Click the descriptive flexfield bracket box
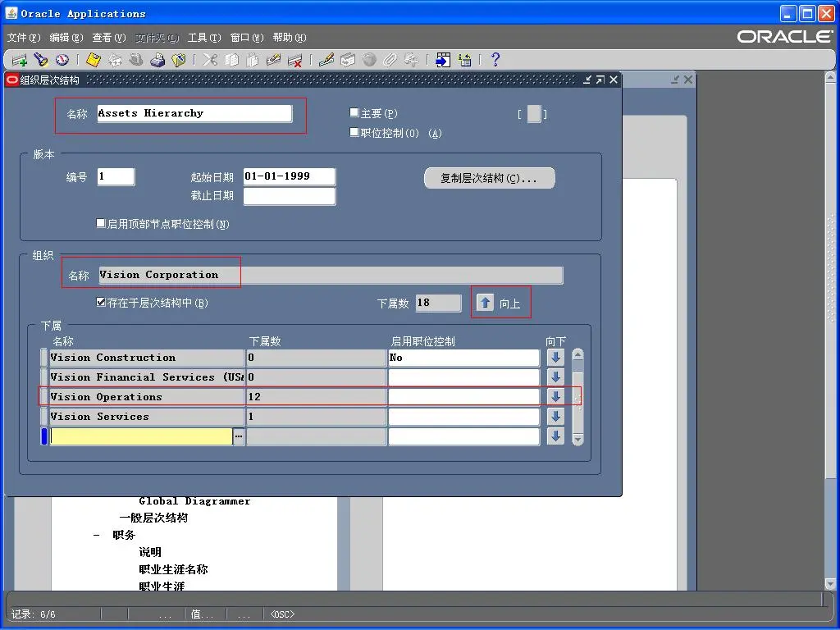The image size is (840, 630). pos(533,113)
